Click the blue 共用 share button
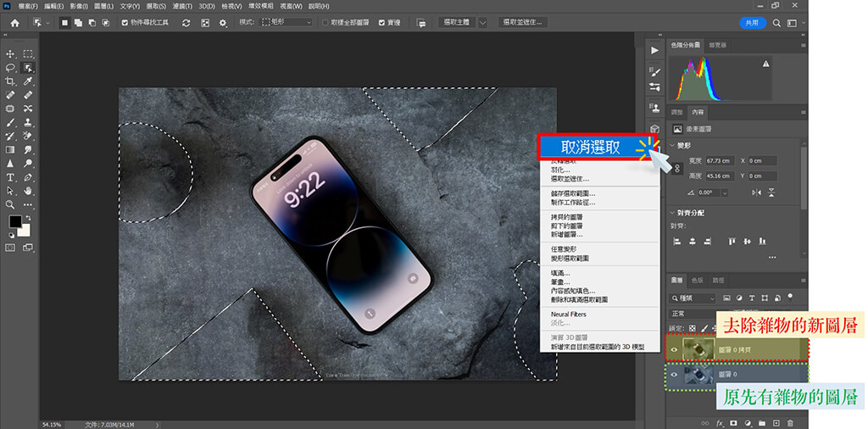 click(752, 23)
